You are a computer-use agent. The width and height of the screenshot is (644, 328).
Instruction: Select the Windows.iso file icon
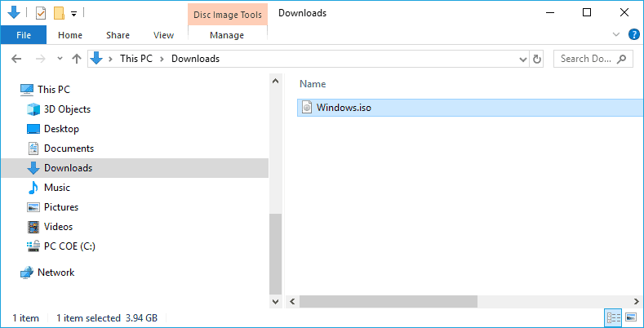point(307,108)
